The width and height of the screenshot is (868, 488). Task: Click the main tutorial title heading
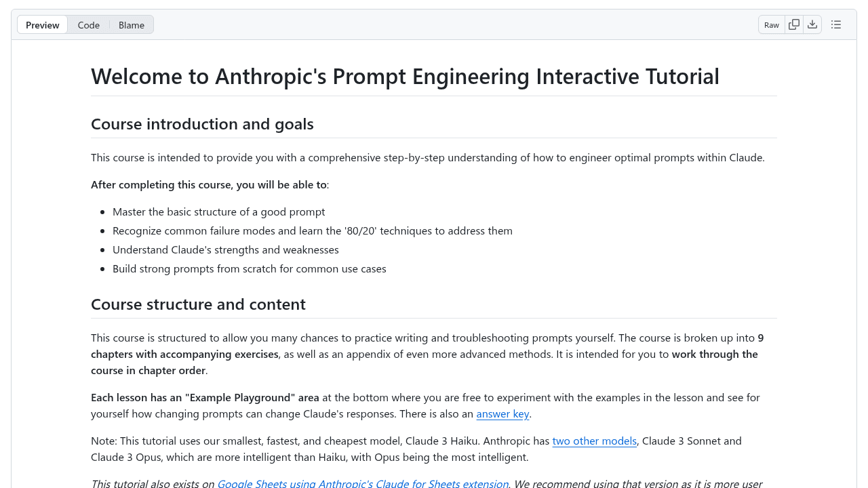[x=405, y=76]
